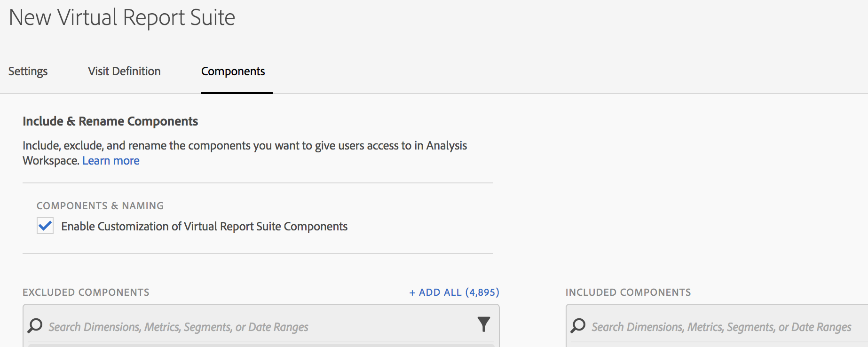Click magnifier icon in Included Components search
The width and height of the screenshot is (868, 347).
point(578,325)
